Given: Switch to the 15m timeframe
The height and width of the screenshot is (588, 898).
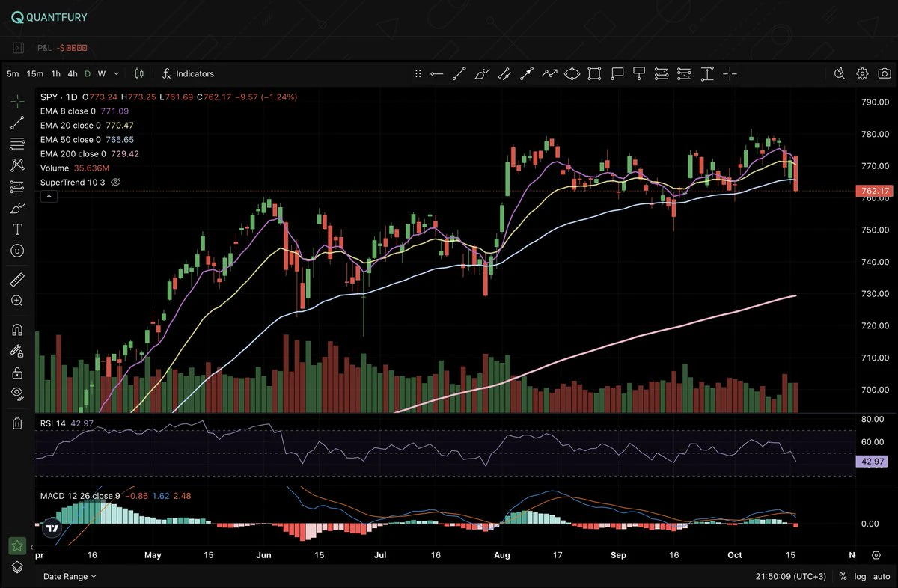Looking at the screenshot, I should tap(35, 73).
